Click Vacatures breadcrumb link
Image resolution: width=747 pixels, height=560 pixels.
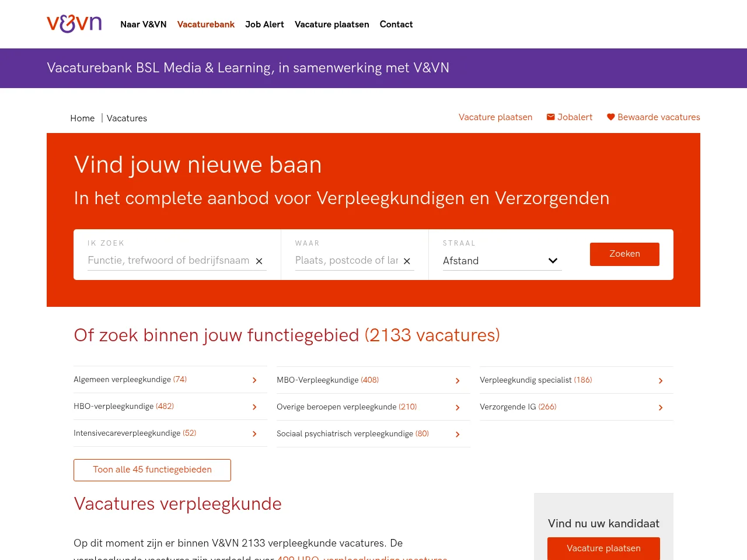127,118
